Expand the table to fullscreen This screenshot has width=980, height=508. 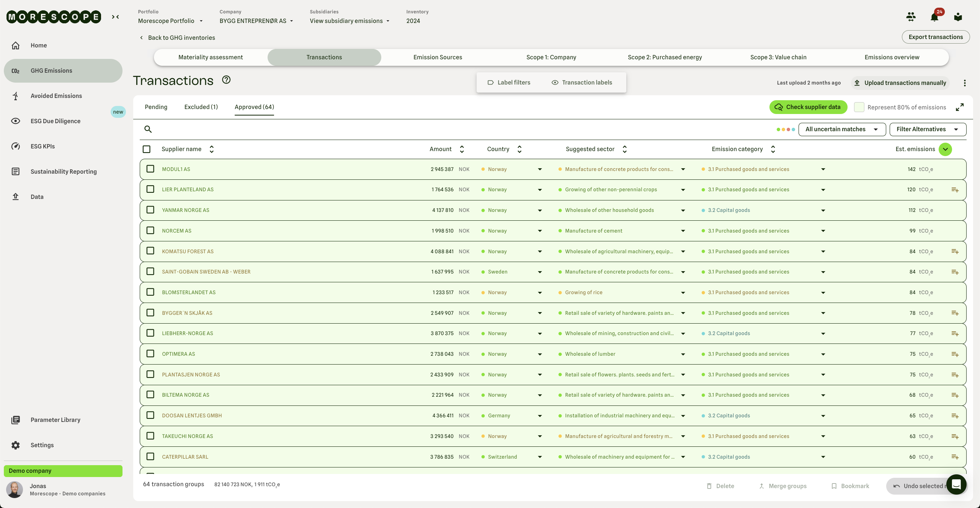coord(960,107)
